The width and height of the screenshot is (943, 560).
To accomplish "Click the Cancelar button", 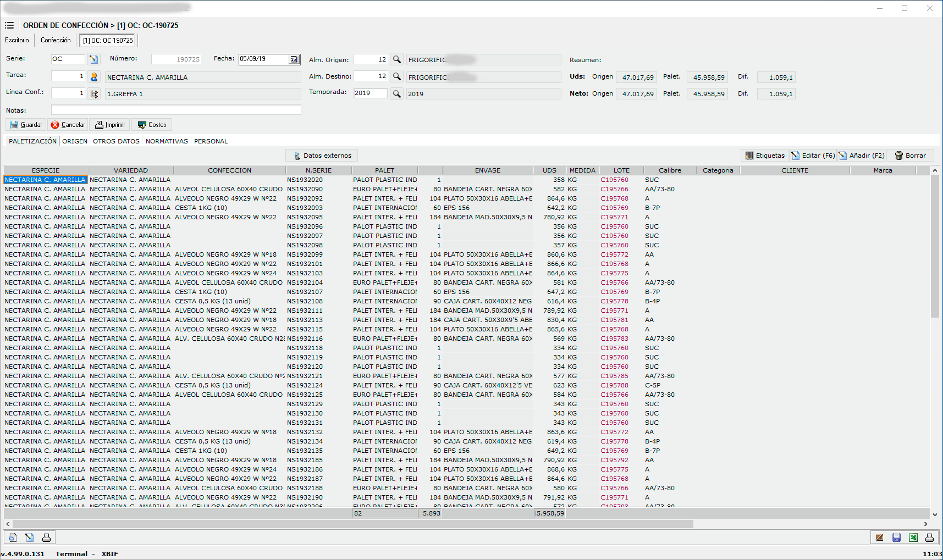I will tap(68, 125).
